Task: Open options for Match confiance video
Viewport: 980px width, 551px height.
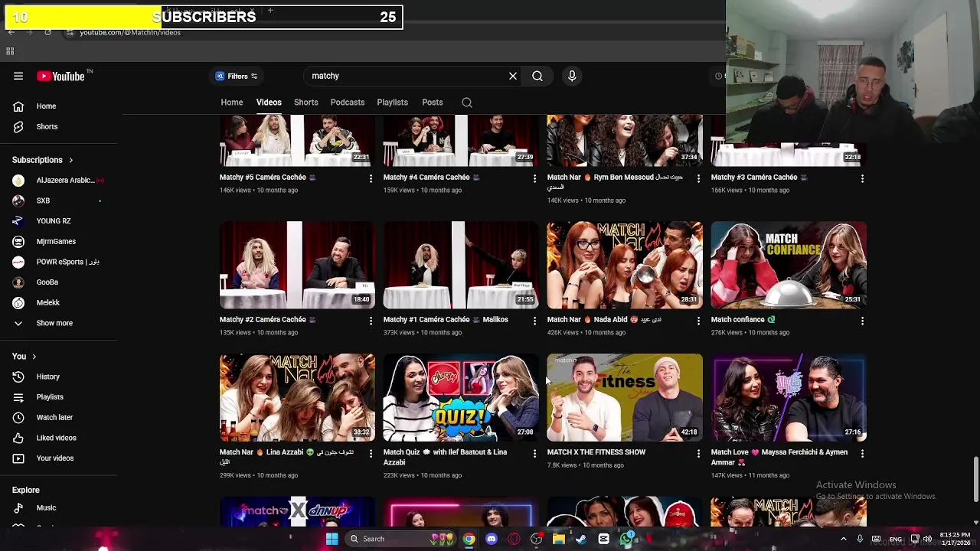Action: pyautogui.click(x=862, y=321)
